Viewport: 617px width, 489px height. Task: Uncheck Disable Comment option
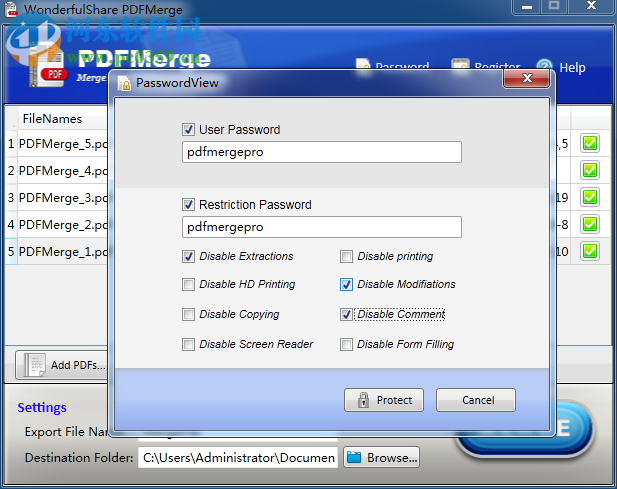[x=346, y=314]
